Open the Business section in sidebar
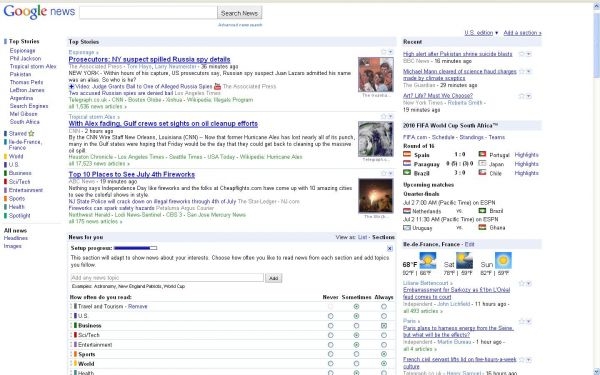This screenshot has width=600, height=375. coord(20,173)
